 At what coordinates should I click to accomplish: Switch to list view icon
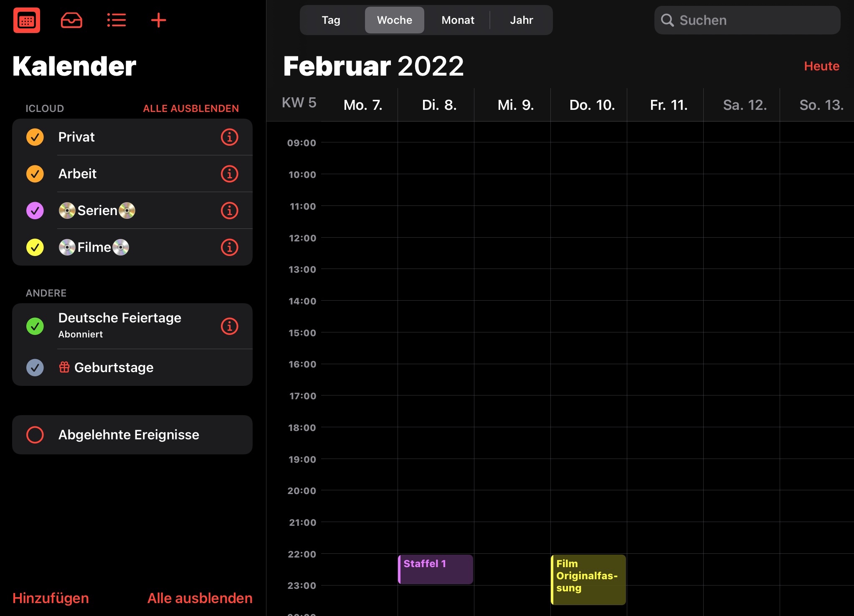[x=116, y=20]
